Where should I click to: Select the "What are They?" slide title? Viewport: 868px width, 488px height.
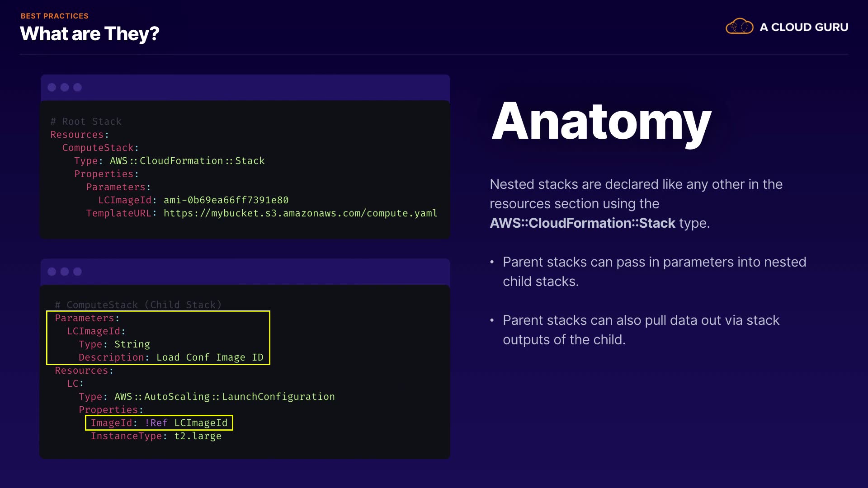coord(90,34)
